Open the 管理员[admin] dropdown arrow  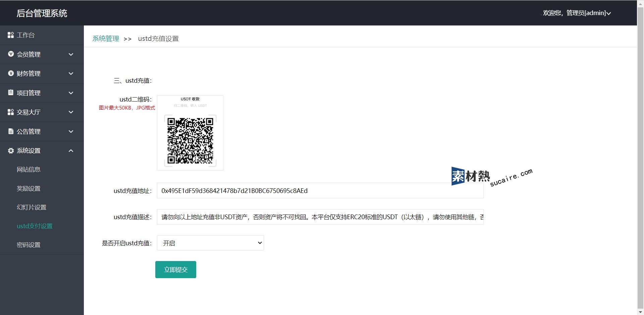coord(608,13)
